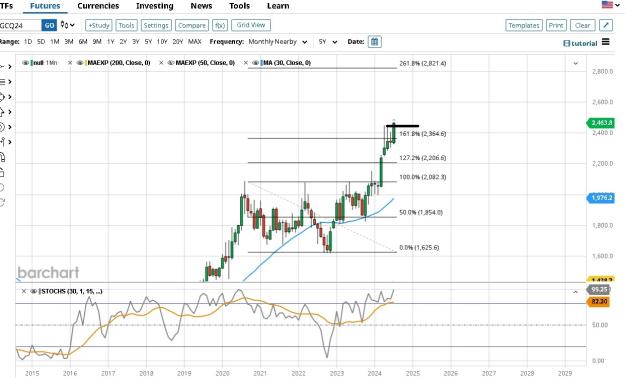This screenshot has height=378, width=625.
Task: Click the US flag site selector
Action: 607,5
